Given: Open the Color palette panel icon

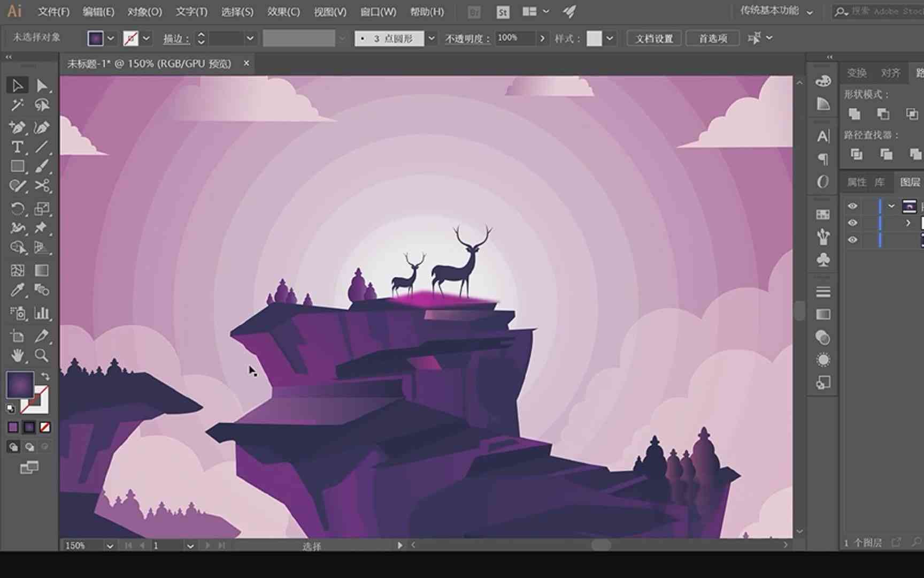Looking at the screenshot, I should coord(823,81).
